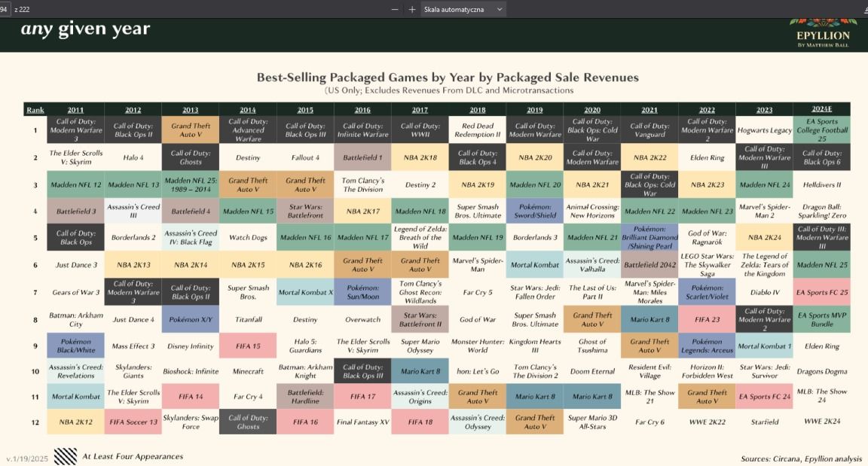The height and width of the screenshot is (466, 868).
Task: Click the 2018 year column header
Action: (477, 110)
